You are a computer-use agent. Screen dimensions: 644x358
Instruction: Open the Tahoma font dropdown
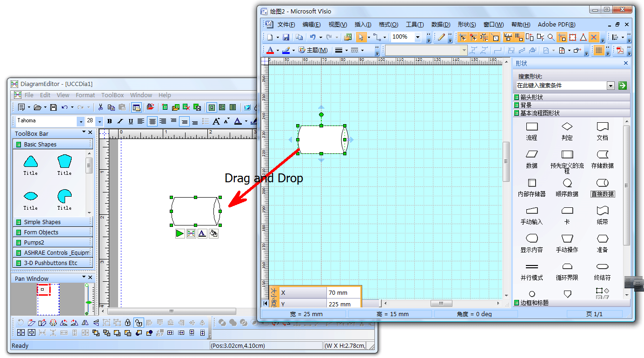click(x=81, y=121)
